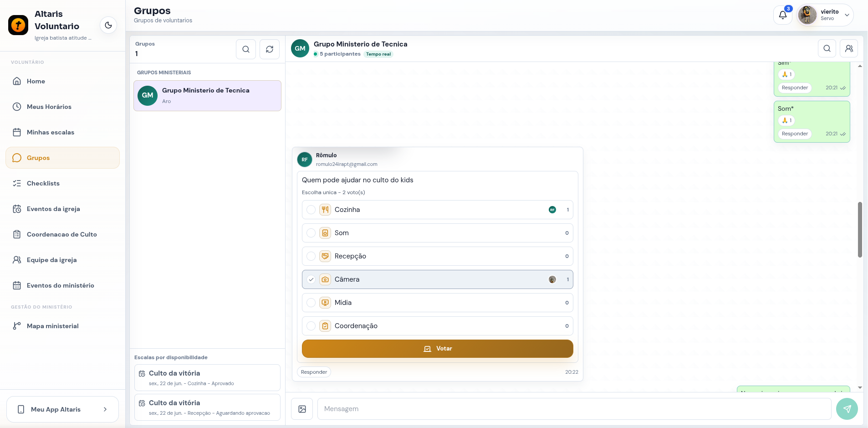
Task: Click voter avatar on Cozinha option
Action: tap(552, 210)
